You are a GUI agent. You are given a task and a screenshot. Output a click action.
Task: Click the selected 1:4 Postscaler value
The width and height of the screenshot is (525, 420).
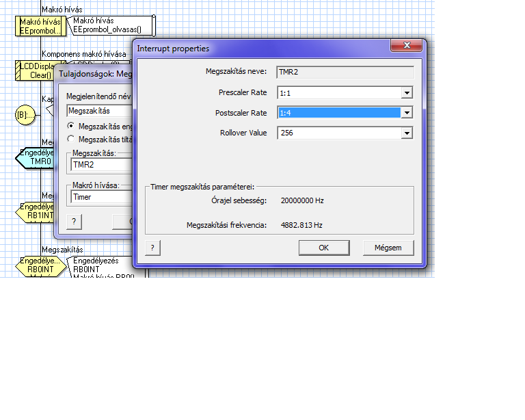coord(339,113)
